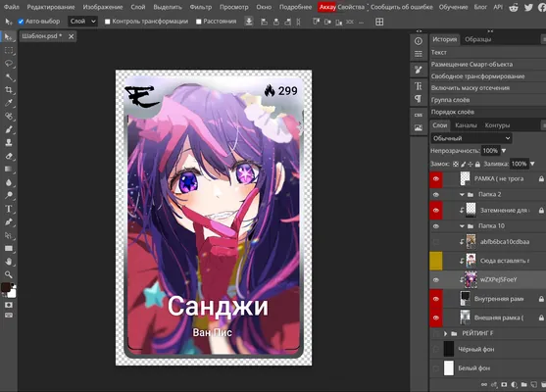Open the Обычный blend mode dropdown
The height and width of the screenshot is (392, 546).
click(472, 138)
